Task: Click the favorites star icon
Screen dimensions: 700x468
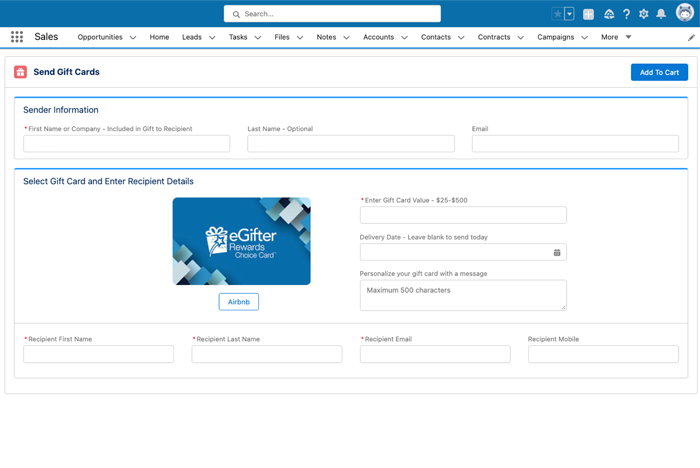Action: [x=558, y=14]
